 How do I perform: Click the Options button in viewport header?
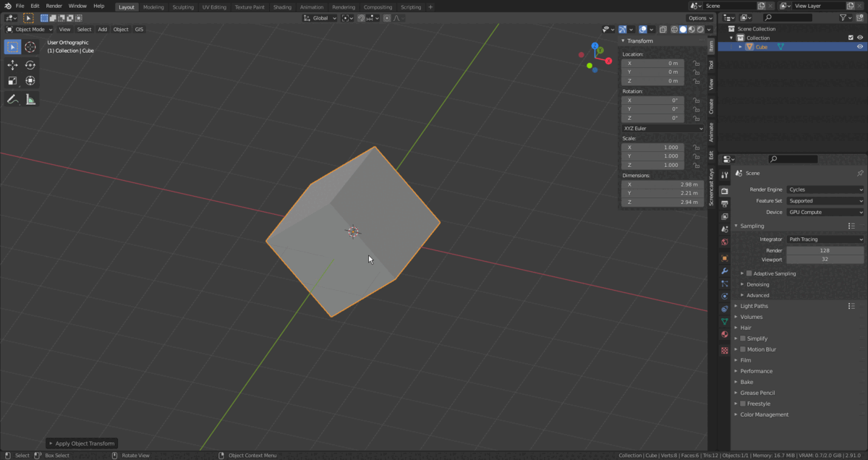[x=700, y=18]
